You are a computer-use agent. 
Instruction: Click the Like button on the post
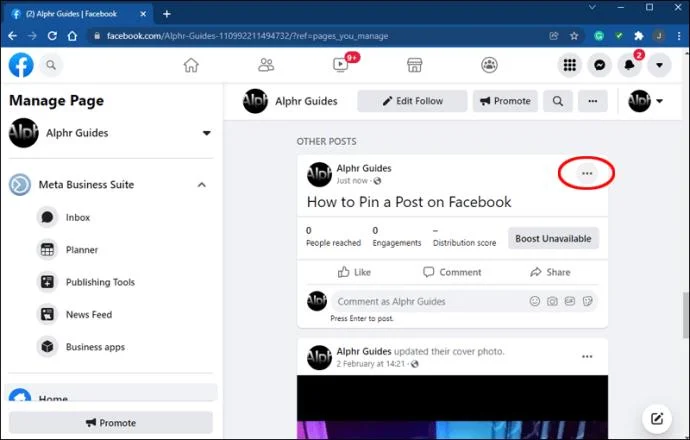[354, 272]
